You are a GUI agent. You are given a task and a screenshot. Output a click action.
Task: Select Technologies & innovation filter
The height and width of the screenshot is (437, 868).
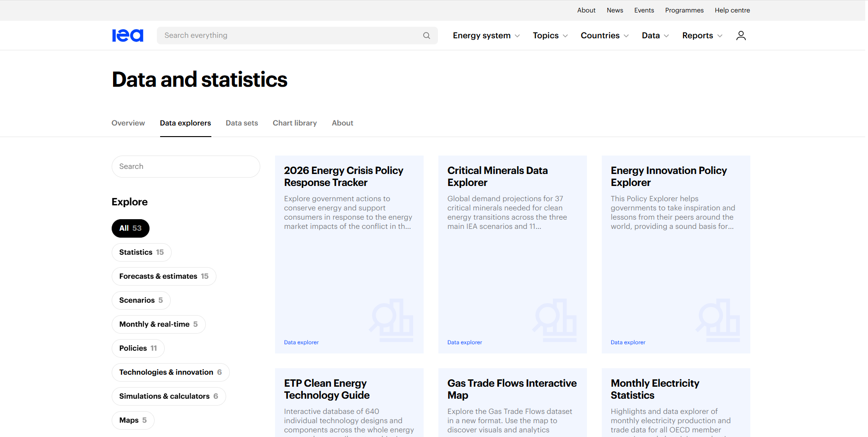tap(171, 372)
